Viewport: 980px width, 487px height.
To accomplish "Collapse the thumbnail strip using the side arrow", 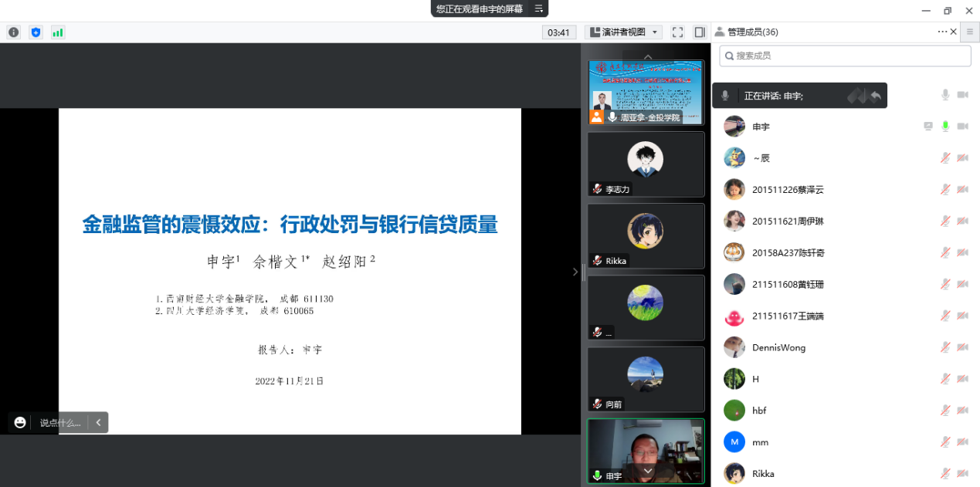I will click(x=575, y=272).
